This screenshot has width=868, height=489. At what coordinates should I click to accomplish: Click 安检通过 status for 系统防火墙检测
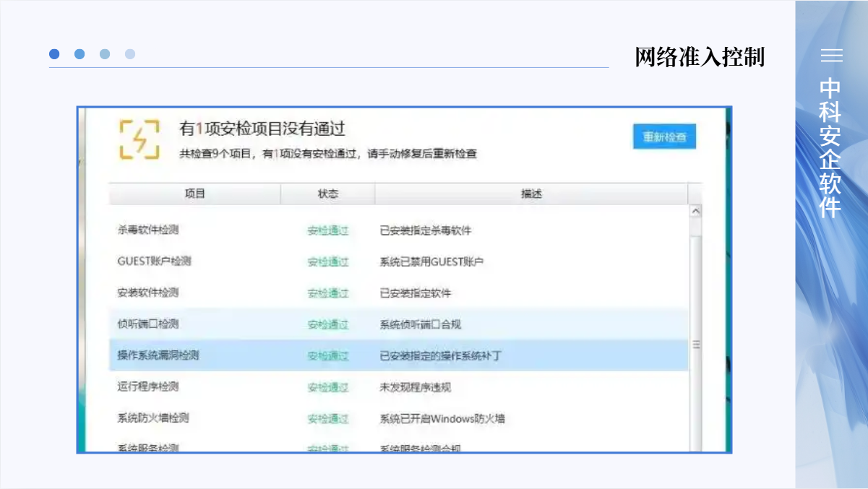328,418
